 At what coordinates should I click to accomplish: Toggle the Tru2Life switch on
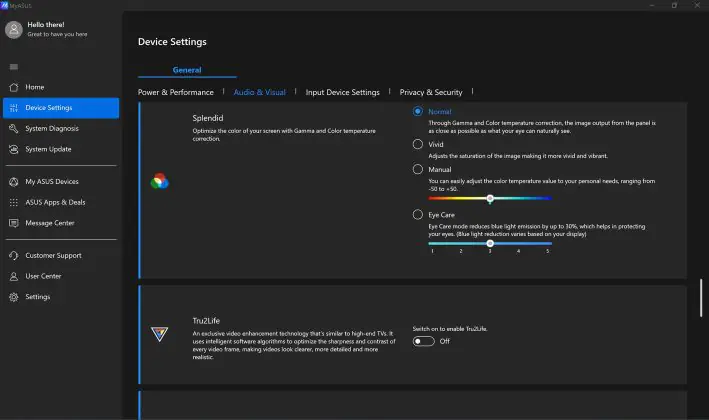coord(423,341)
